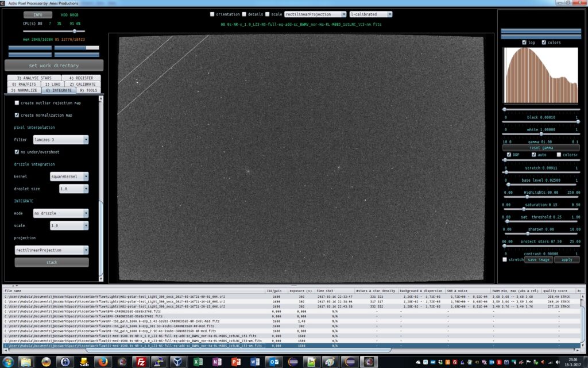The image size is (588, 368).
Task: Click the save image button
Action: coord(539,259)
